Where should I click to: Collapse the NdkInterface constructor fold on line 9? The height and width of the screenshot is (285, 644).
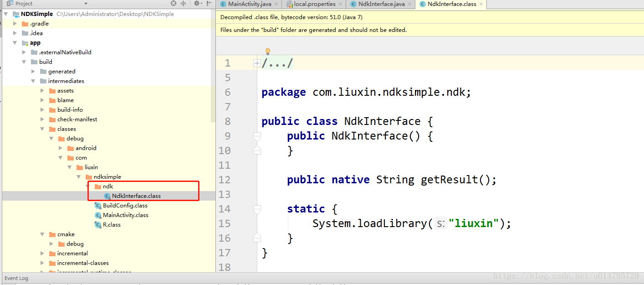click(257, 136)
